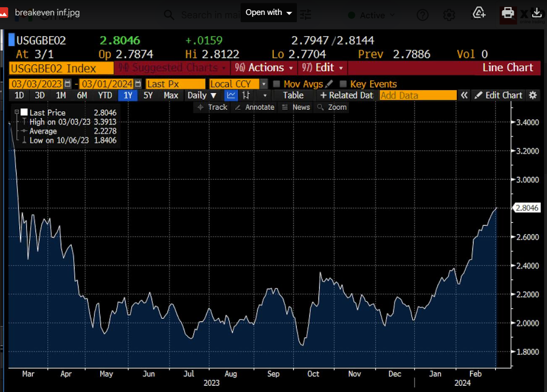Screen dimensions: 547x392
Task: Open the Actions menu
Action: (264, 68)
